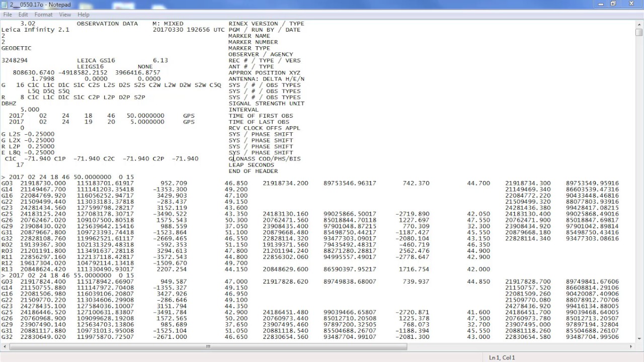644x362 pixels.
Task: Click the label 'LEAP SECONDS'
Action: [x=251, y=165]
